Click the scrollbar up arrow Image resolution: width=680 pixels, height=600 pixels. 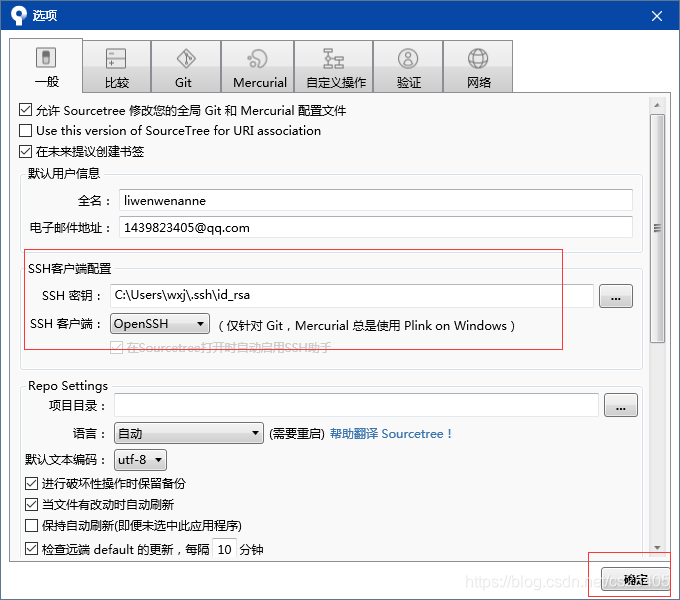pyautogui.click(x=657, y=105)
